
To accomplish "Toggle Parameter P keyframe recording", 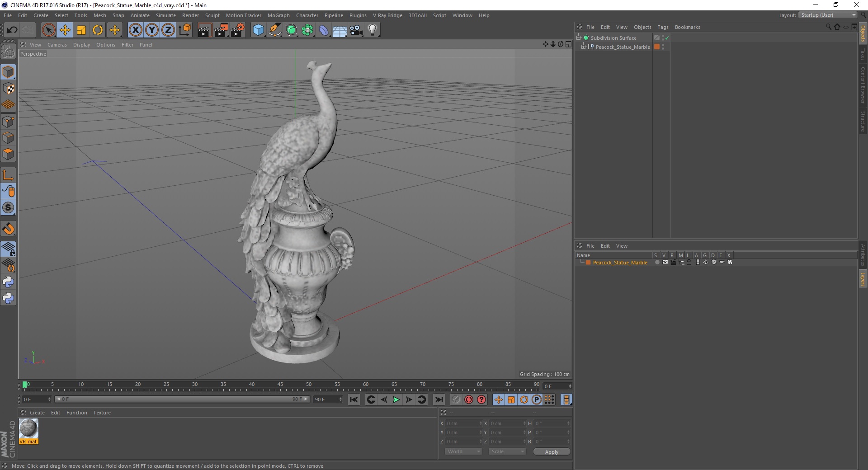I will click(537, 399).
